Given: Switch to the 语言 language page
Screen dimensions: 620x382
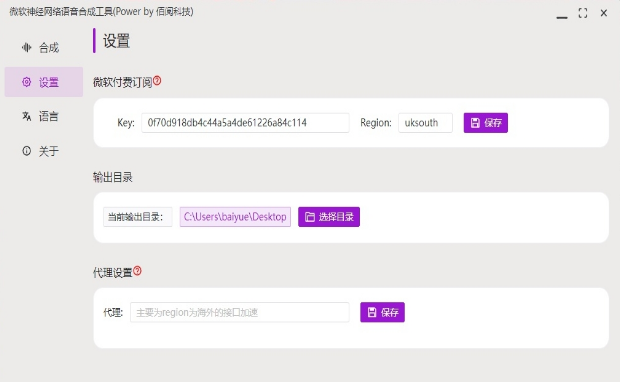Looking at the screenshot, I should point(43,116).
